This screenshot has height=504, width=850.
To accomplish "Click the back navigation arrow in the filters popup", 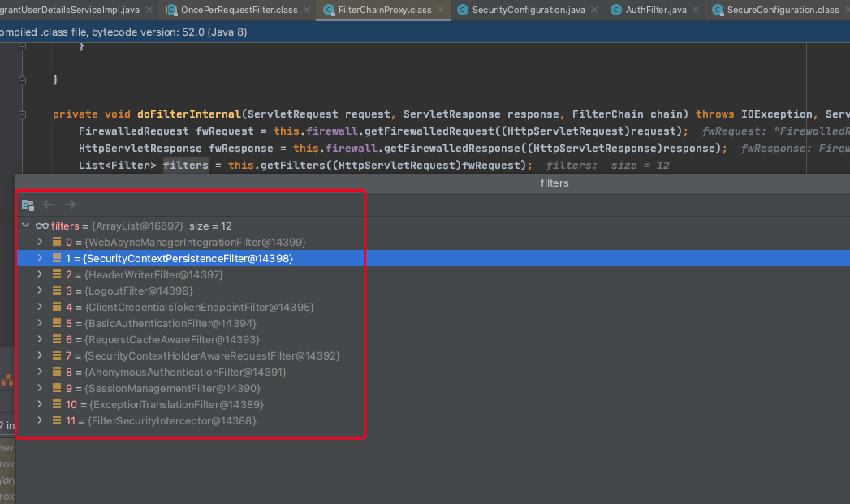I will [x=49, y=205].
